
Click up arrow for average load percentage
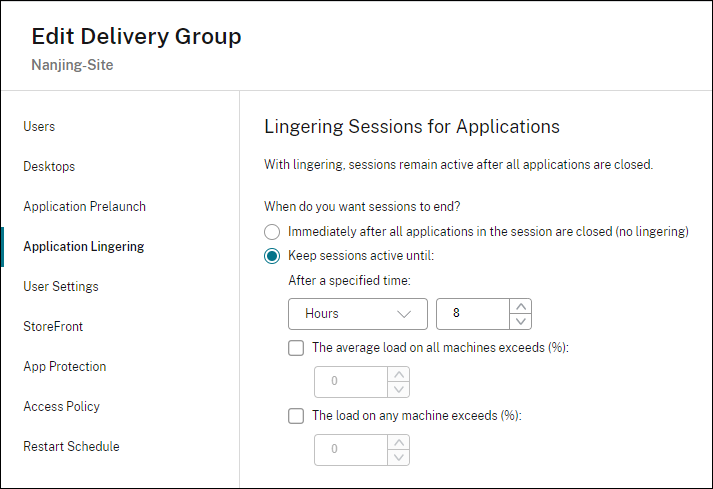pos(398,374)
